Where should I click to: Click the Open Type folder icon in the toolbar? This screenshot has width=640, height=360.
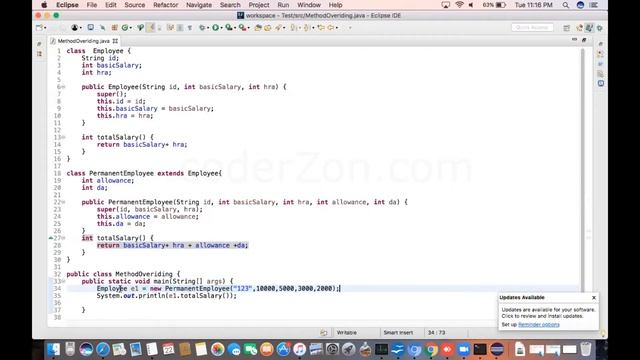click(258, 28)
